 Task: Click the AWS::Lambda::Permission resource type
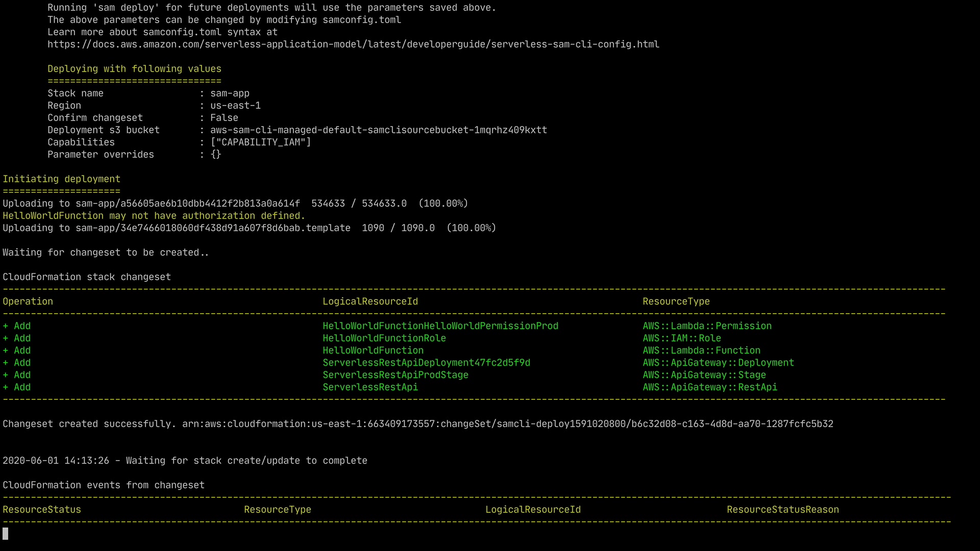point(707,326)
